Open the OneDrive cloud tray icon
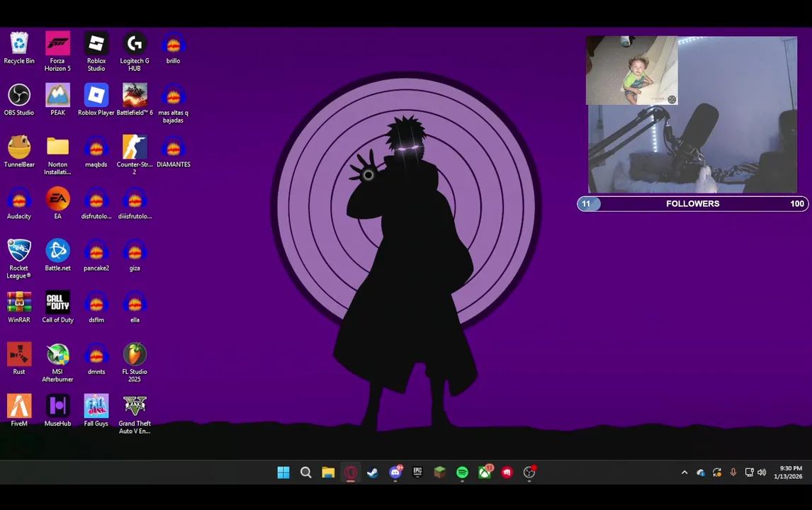The width and height of the screenshot is (812, 510). point(701,472)
